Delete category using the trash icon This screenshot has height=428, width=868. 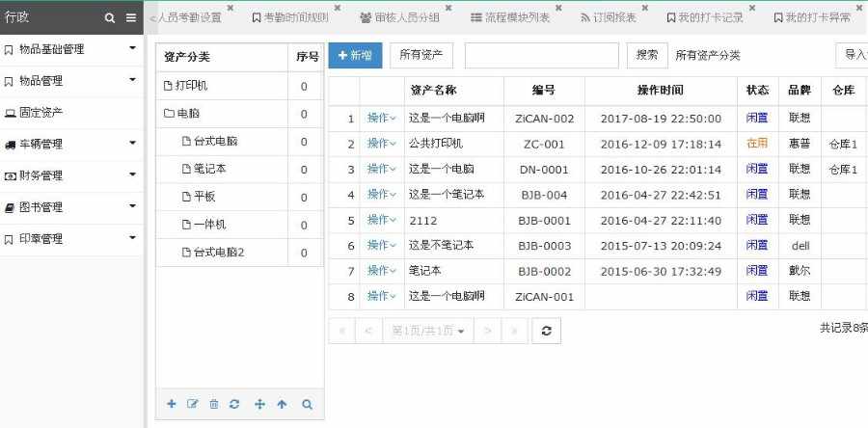(x=214, y=404)
